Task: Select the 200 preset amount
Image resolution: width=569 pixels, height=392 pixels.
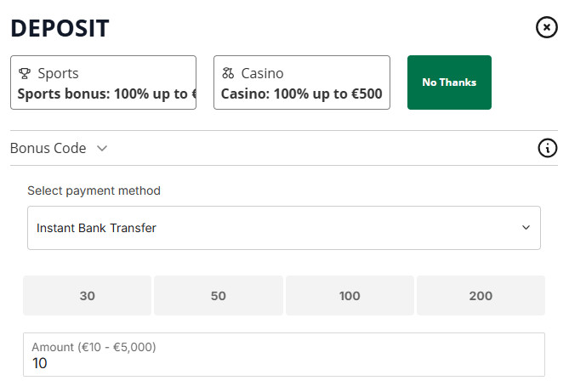Action: pyautogui.click(x=481, y=296)
